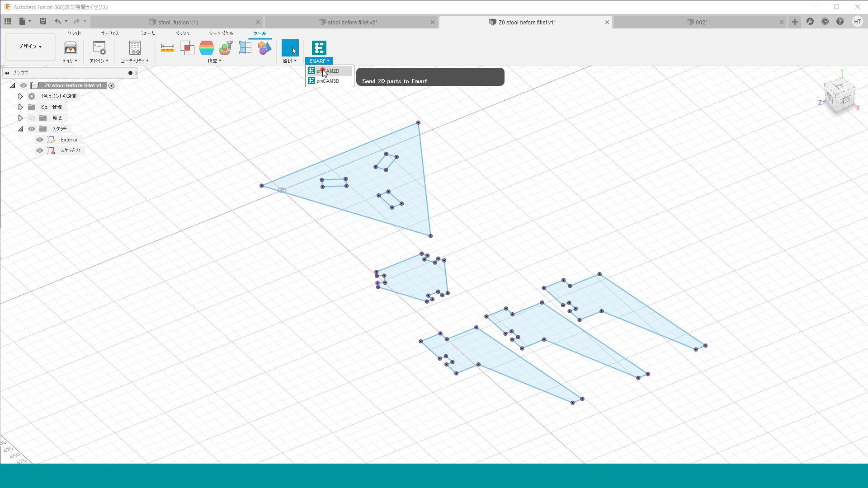868x488 pixels.
Task: Open the 選択 dropdown menu
Action: [290, 61]
